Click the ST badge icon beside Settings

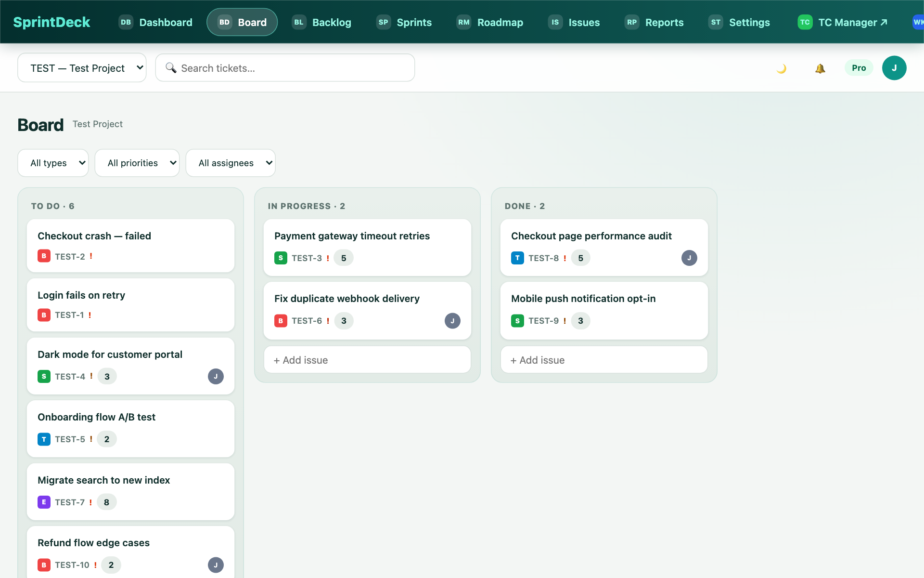(x=716, y=22)
